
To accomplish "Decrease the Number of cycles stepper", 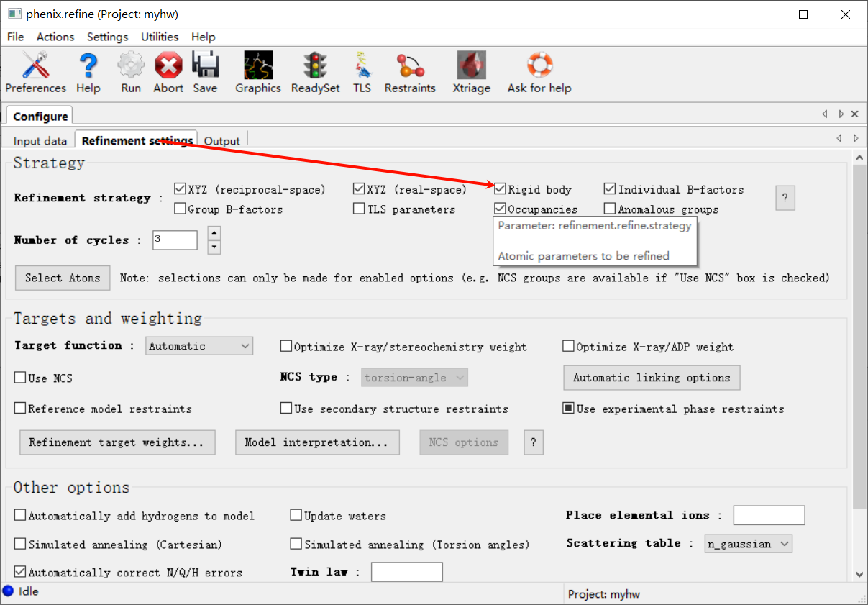I will click(214, 247).
